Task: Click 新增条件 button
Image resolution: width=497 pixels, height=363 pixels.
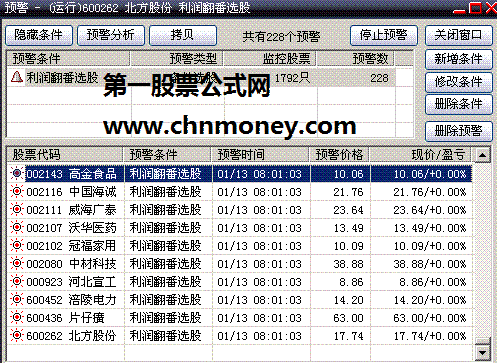Action: (x=459, y=59)
